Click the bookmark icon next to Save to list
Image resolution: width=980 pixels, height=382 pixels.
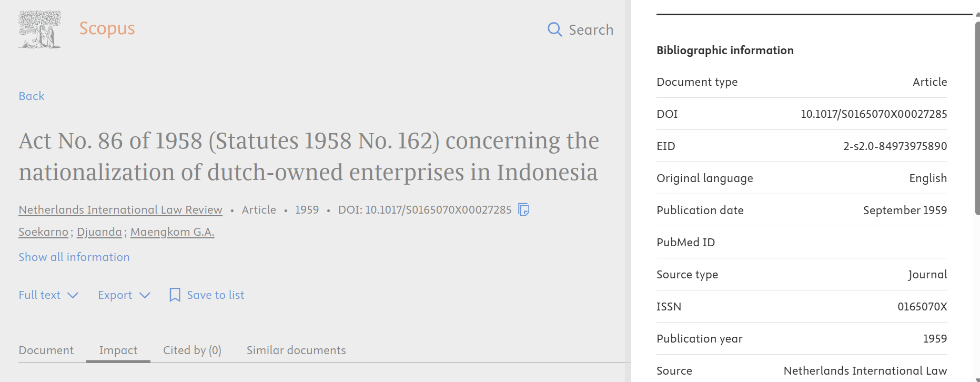(x=175, y=295)
